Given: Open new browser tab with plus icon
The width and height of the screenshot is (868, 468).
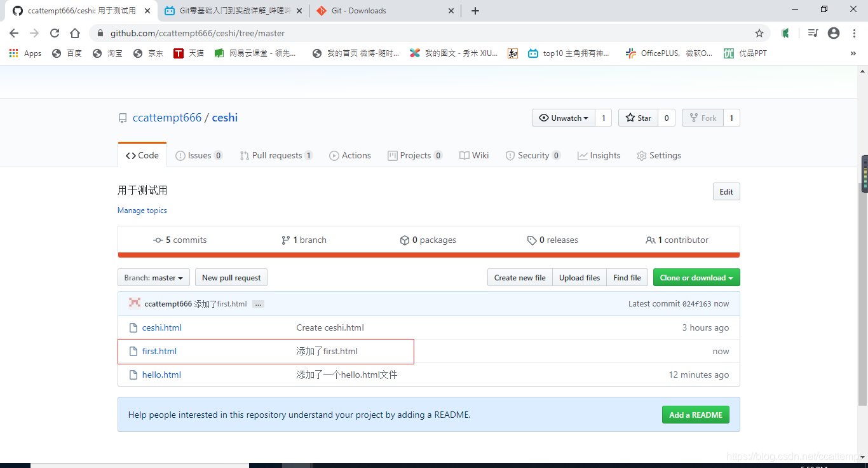Looking at the screenshot, I should (475, 11).
